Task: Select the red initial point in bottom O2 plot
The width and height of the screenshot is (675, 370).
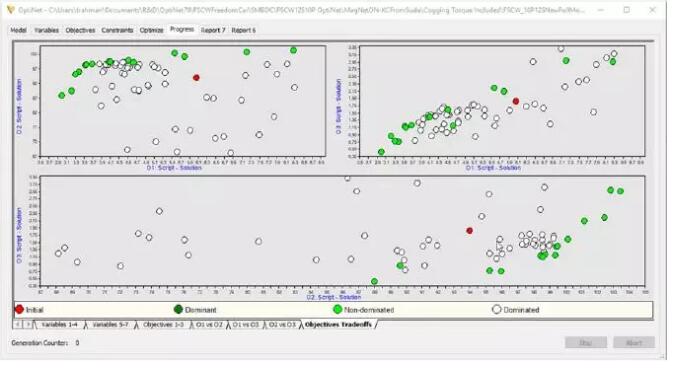Action: tap(470, 231)
